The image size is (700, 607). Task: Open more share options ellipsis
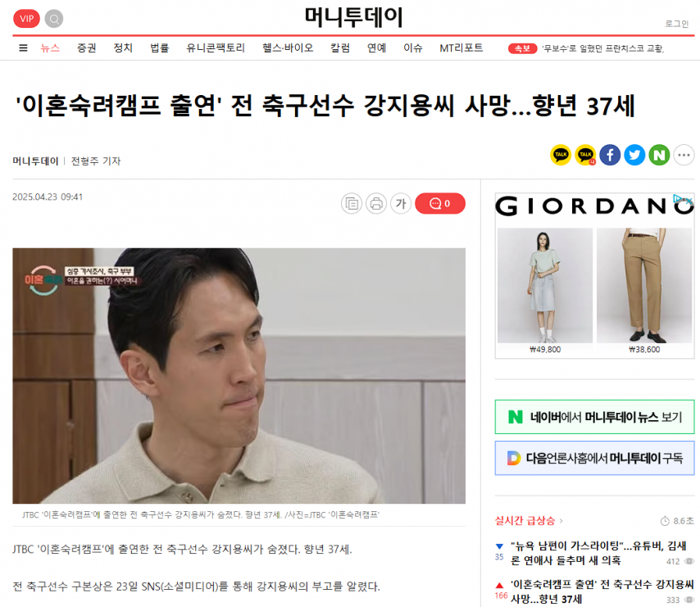684,155
